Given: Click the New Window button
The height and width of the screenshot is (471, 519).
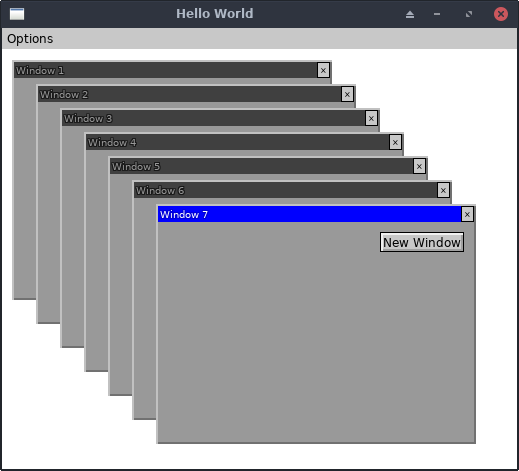Looking at the screenshot, I should 422,242.
